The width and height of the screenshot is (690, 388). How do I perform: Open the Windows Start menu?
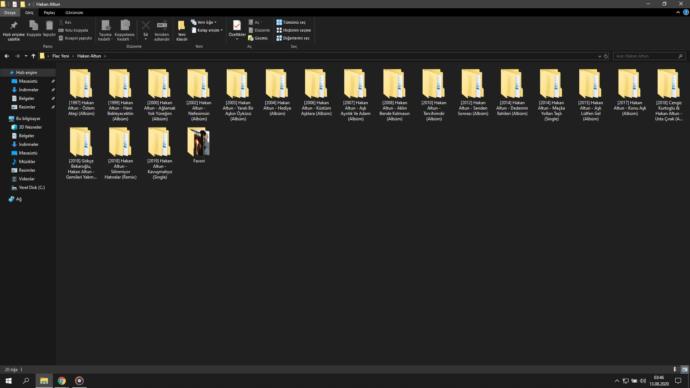tap(8, 381)
